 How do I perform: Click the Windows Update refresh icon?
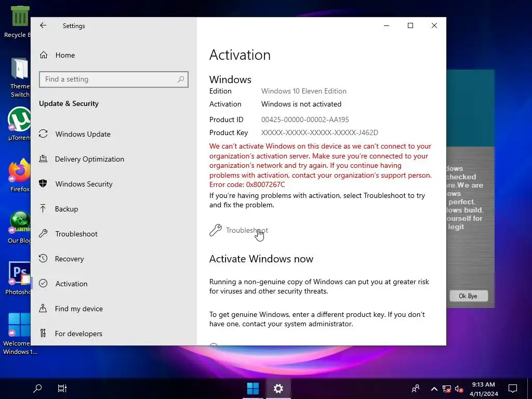43,134
